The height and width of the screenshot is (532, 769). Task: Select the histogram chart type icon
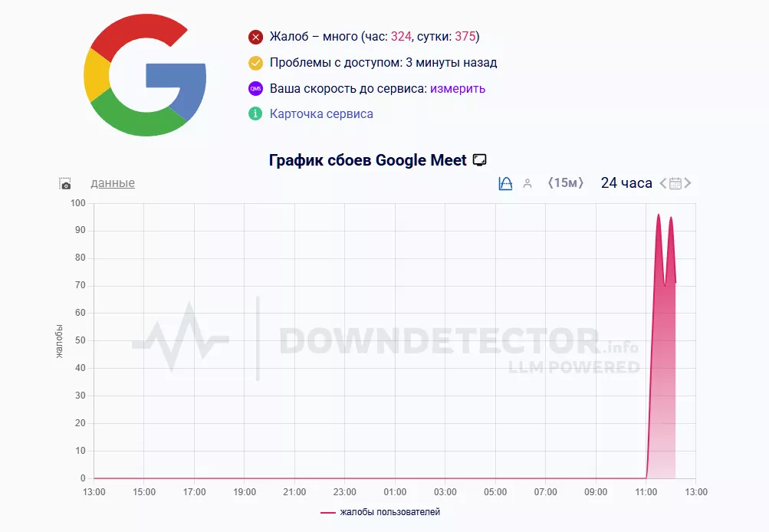[x=505, y=182]
